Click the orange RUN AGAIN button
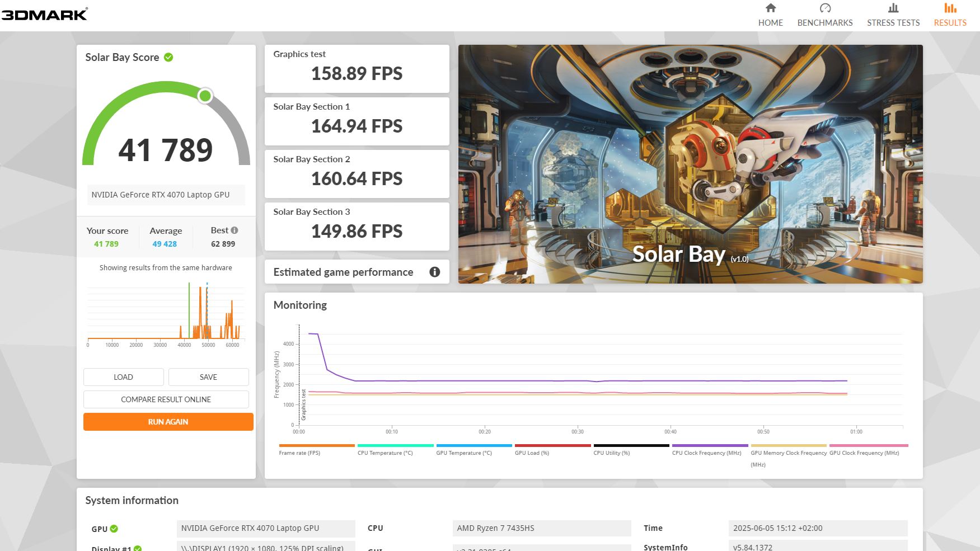 point(168,422)
